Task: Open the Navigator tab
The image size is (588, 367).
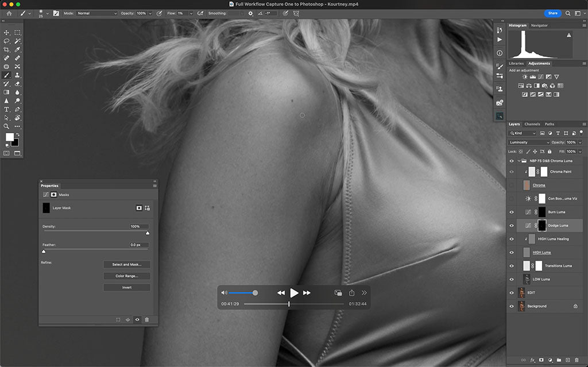Action: (x=539, y=25)
